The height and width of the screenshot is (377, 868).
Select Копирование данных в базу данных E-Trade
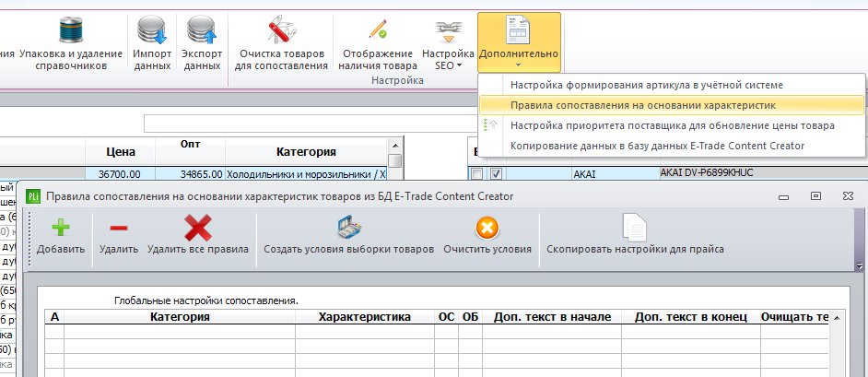point(657,146)
